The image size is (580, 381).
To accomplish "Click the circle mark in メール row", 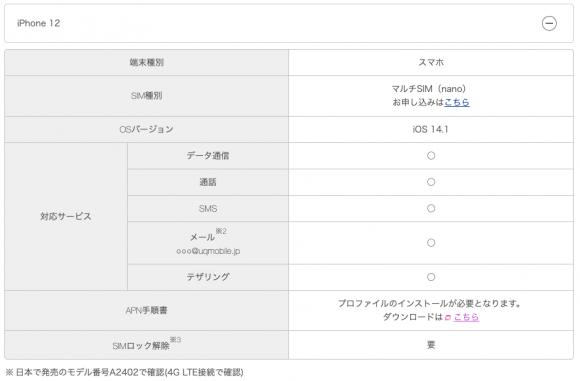I will [x=431, y=243].
